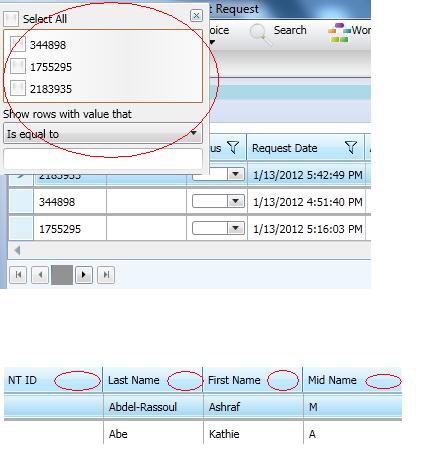This screenshot has height=455, width=422.
Task: Open the 'Is equal to' operator dropdown
Action: point(103,134)
